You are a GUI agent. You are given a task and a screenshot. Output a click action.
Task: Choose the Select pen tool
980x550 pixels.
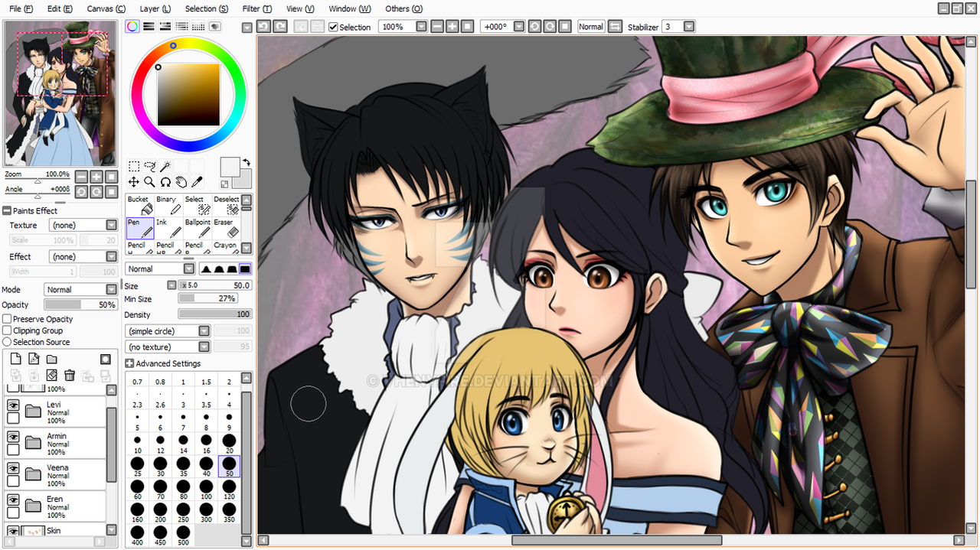pos(197,204)
